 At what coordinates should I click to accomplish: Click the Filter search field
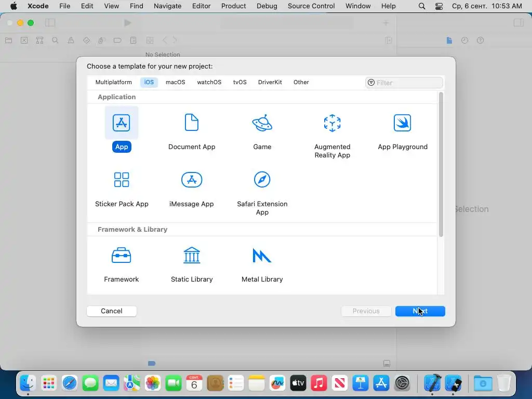[x=404, y=83]
